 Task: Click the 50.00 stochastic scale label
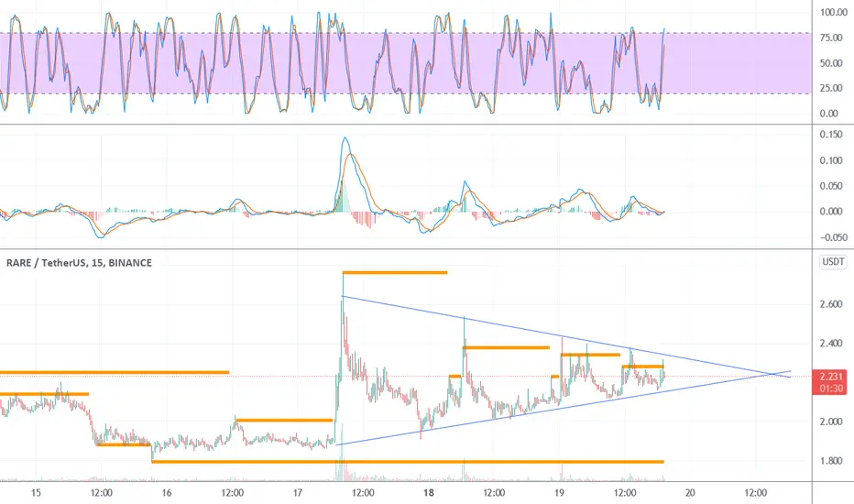tap(829, 63)
